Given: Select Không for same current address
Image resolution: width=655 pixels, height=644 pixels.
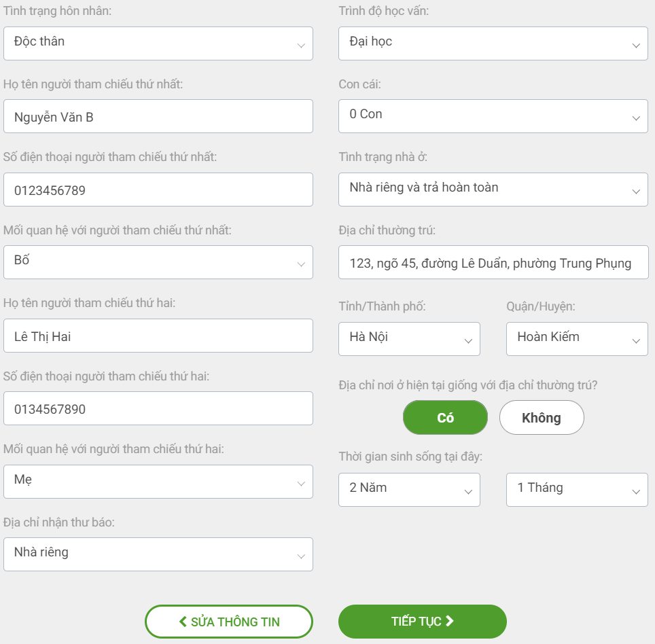Looking at the screenshot, I should click(542, 417).
